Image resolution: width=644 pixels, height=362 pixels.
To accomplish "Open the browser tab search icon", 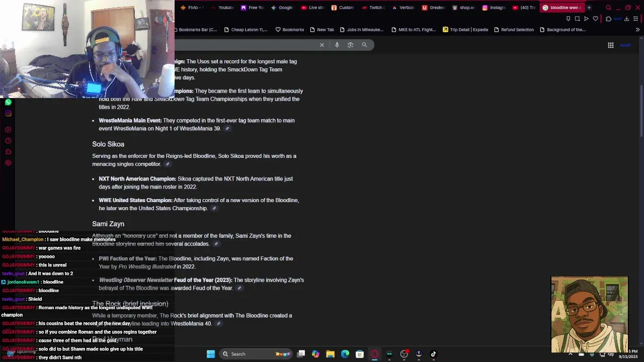I will pyautogui.click(x=608, y=8).
